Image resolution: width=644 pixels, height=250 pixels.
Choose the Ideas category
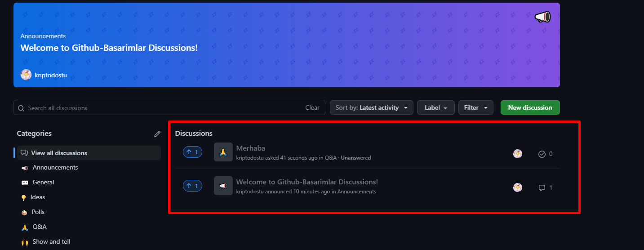(38, 197)
